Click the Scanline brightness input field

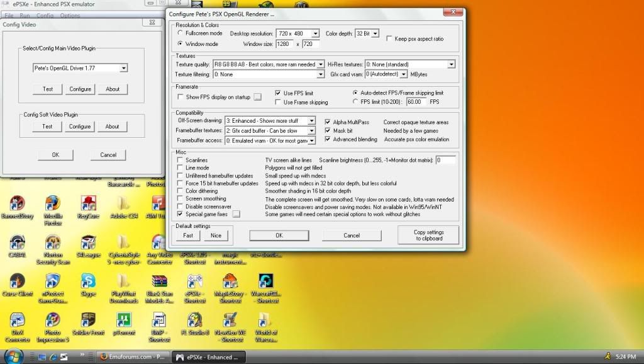(x=446, y=160)
